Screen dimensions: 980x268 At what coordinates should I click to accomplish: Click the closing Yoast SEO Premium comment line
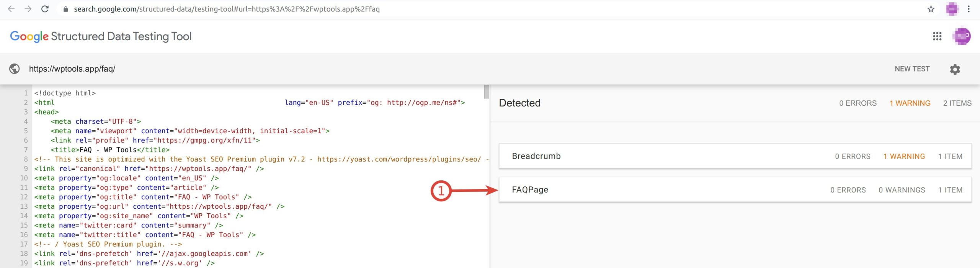(x=108, y=244)
